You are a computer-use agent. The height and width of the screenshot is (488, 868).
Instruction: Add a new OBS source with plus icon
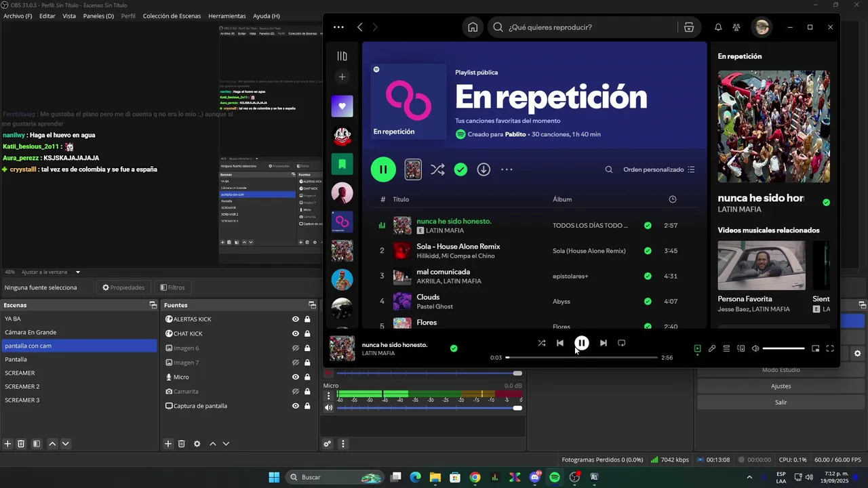[168, 444]
